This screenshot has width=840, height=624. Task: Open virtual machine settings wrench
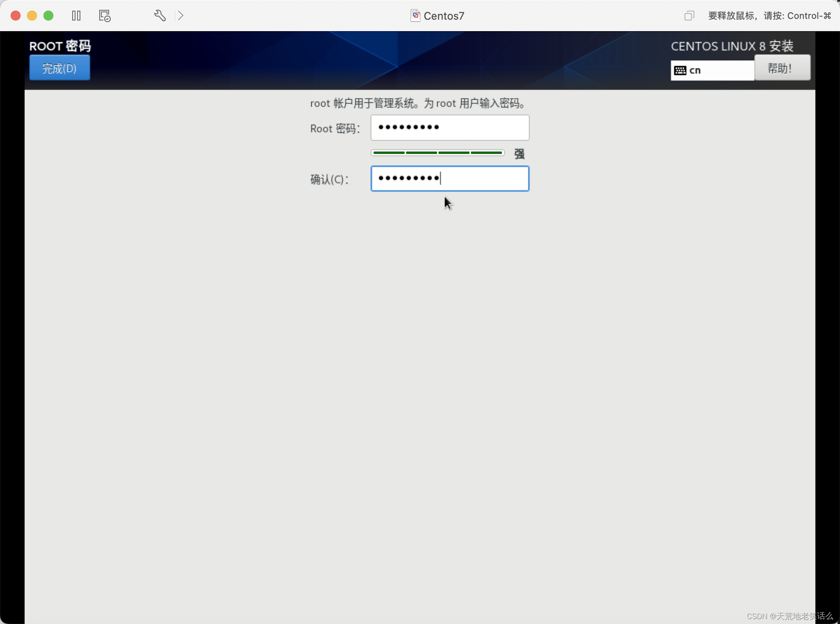160,16
